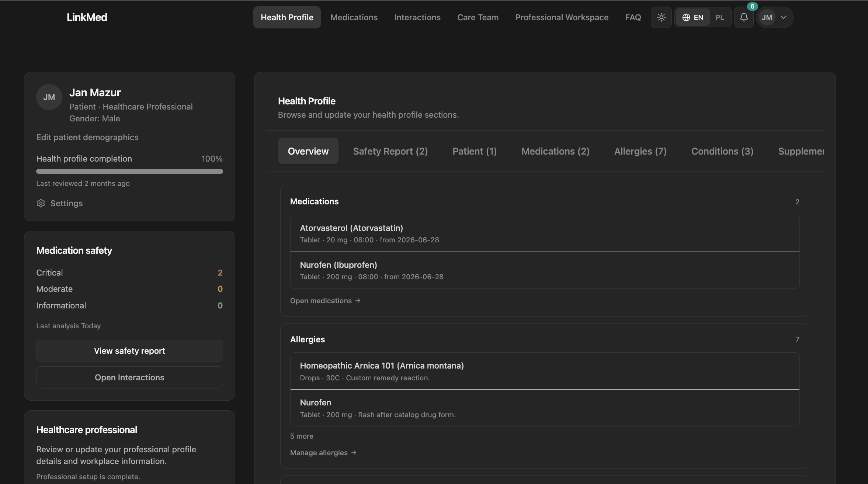Click the Settings gear icon
Image resolution: width=868 pixels, height=484 pixels.
point(41,203)
